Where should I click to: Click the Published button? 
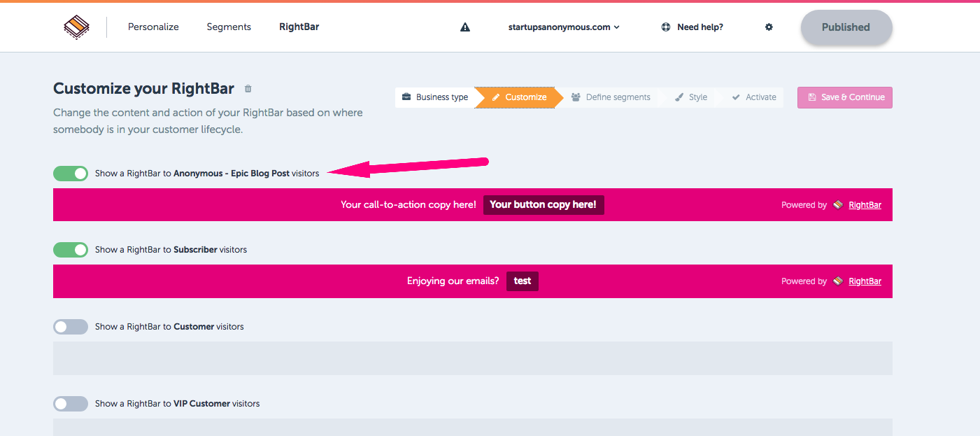click(846, 27)
